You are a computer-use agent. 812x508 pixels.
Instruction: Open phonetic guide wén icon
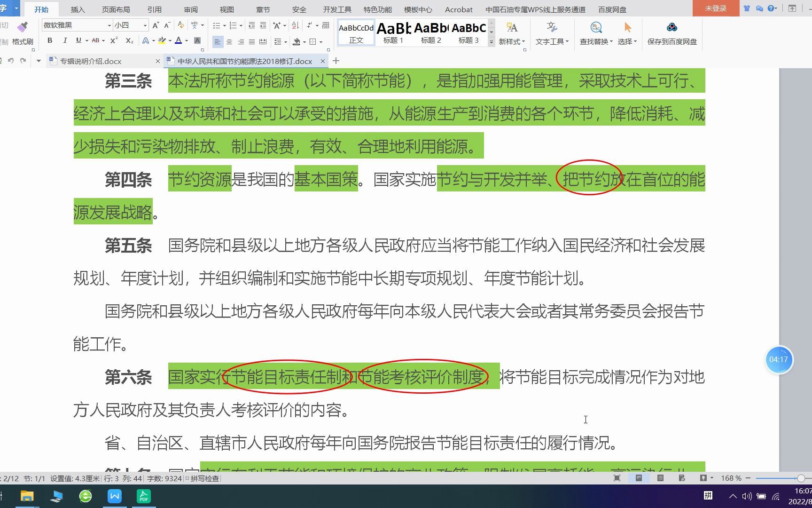(x=195, y=25)
